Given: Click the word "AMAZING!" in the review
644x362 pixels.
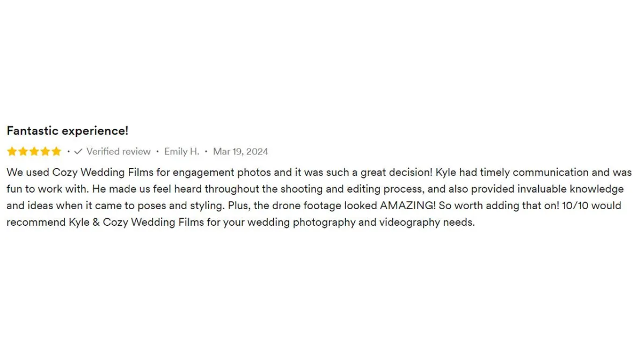Looking at the screenshot, I should (x=408, y=206).
